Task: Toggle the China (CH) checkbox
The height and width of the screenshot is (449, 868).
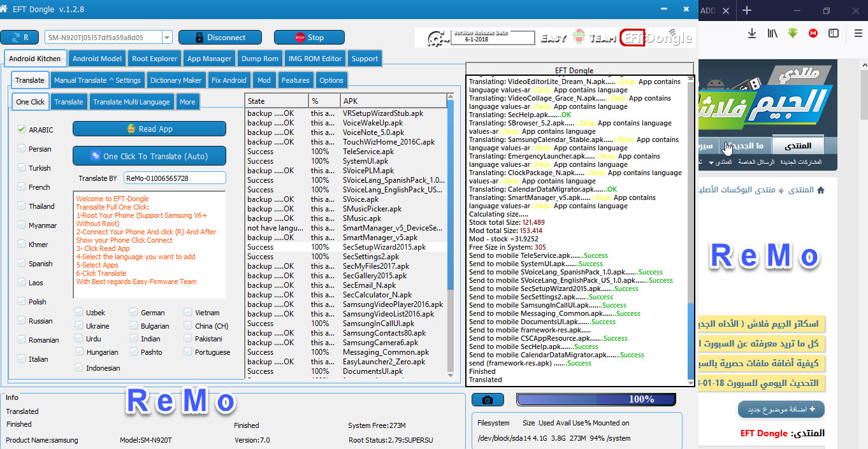Action: pyautogui.click(x=189, y=325)
